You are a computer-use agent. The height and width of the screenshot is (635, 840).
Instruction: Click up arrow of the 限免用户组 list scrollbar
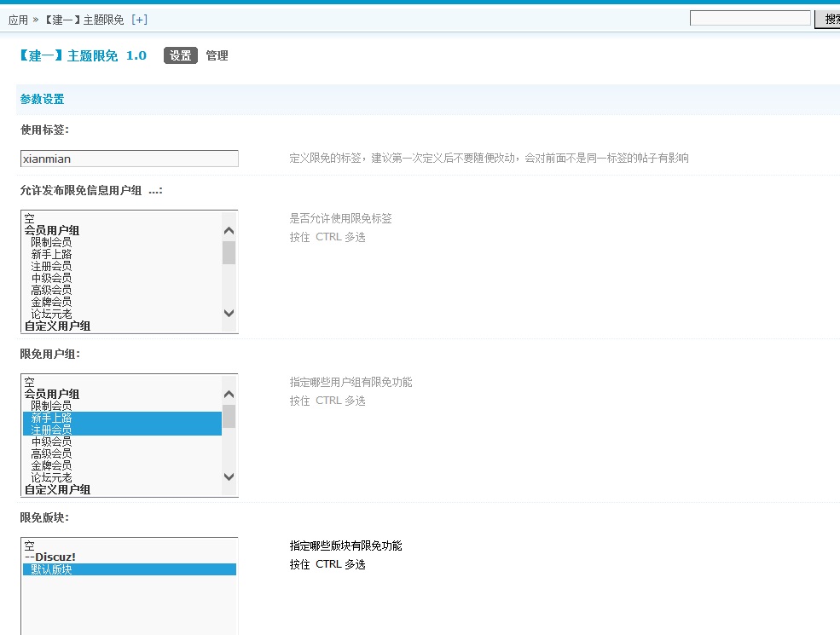tap(229, 394)
